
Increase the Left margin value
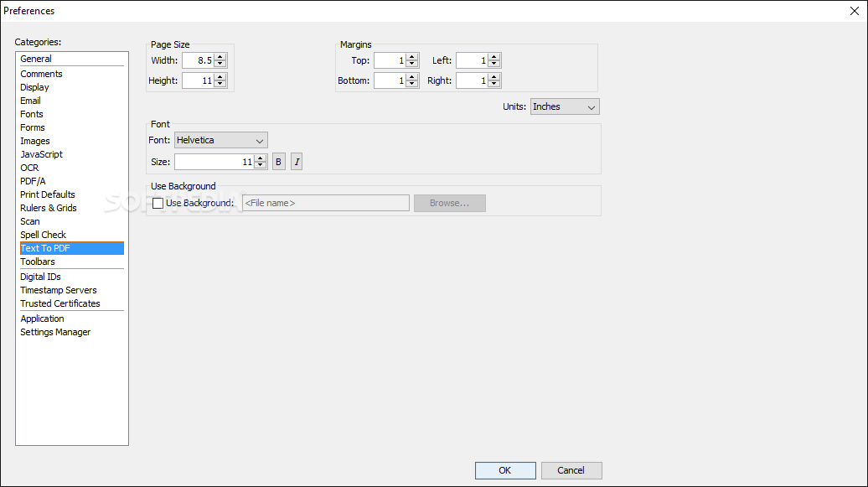(494, 57)
